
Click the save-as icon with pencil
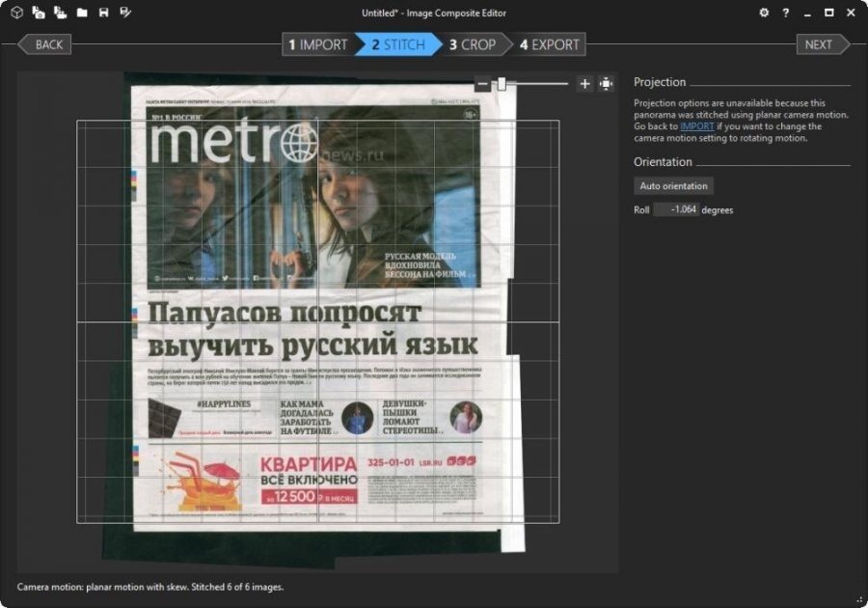pos(125,13)
